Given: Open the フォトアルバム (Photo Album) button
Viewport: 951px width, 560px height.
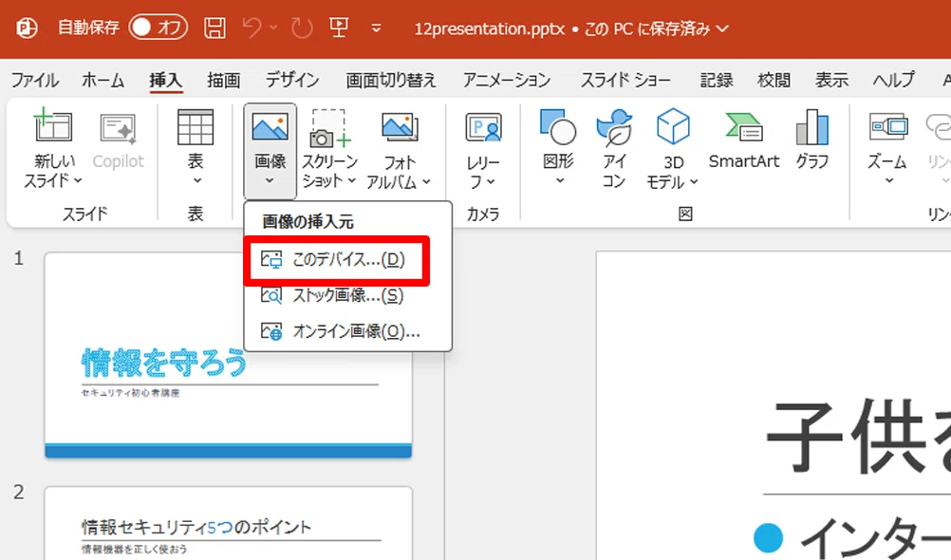Looking at the screenshot, I should coord(399,149).
